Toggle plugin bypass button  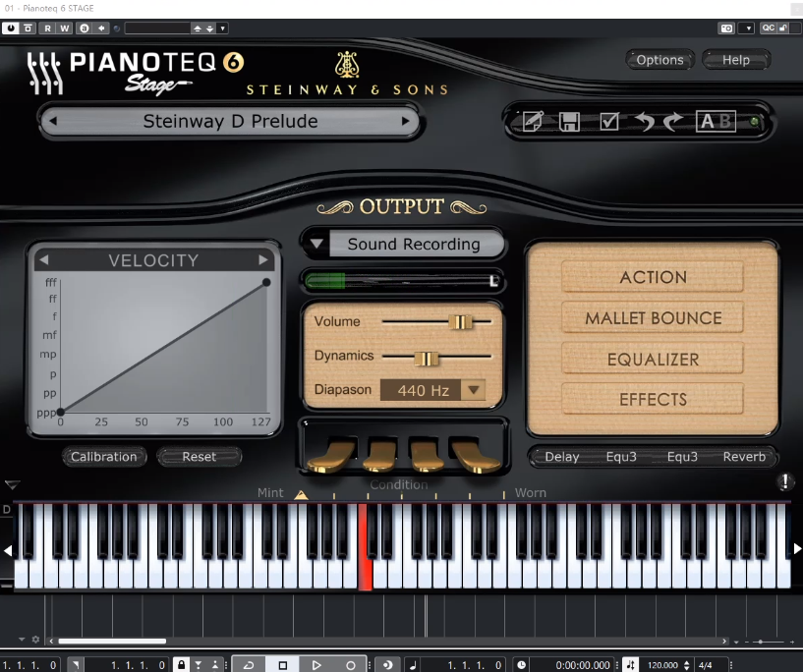29,28
